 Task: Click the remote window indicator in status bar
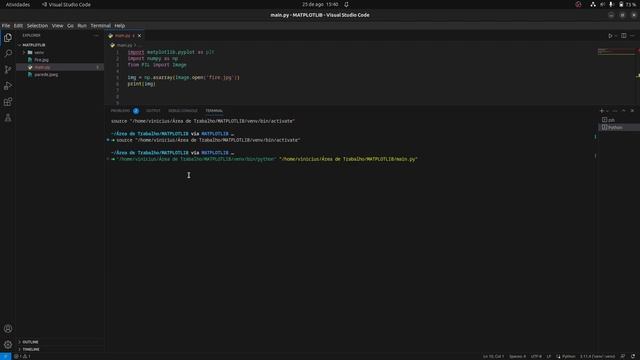click(x=5, y=356)
